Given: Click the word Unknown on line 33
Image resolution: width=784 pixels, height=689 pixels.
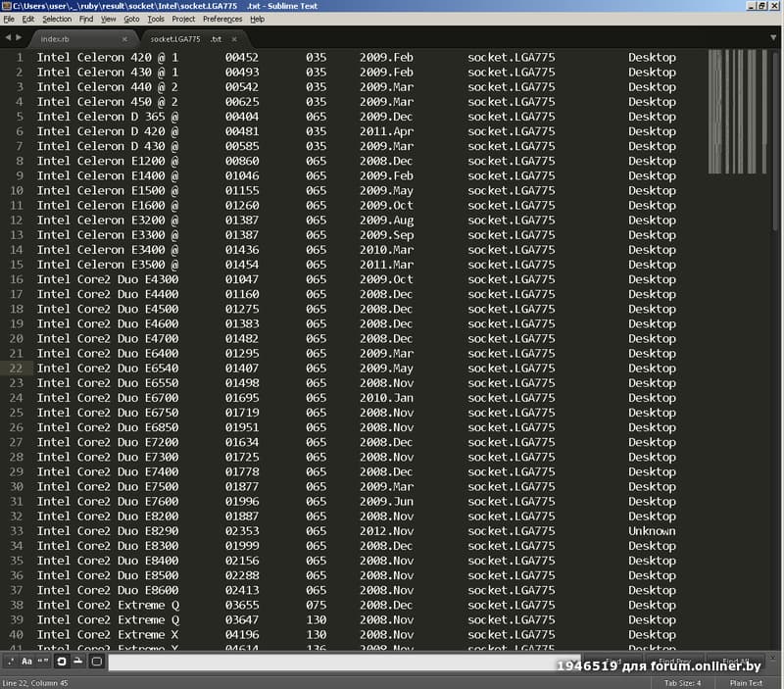Looking at the screenshot, I should pyautogui.click(x=652, y=531).
